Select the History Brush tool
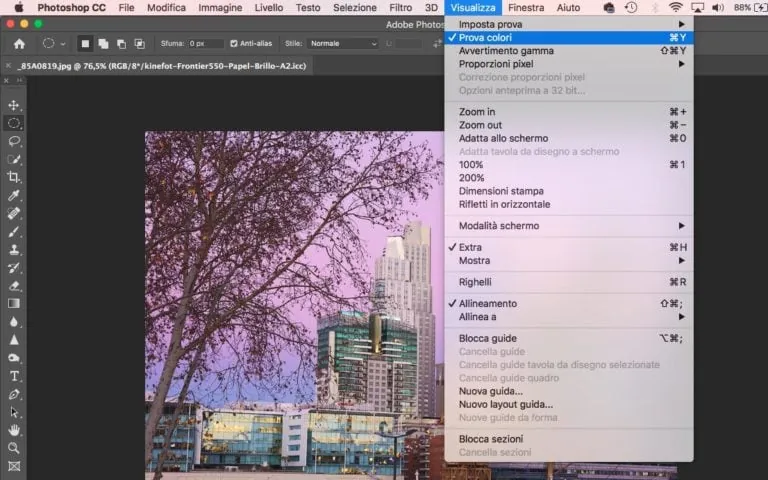The height and width of the screenshot is (480, 768). 14,267
